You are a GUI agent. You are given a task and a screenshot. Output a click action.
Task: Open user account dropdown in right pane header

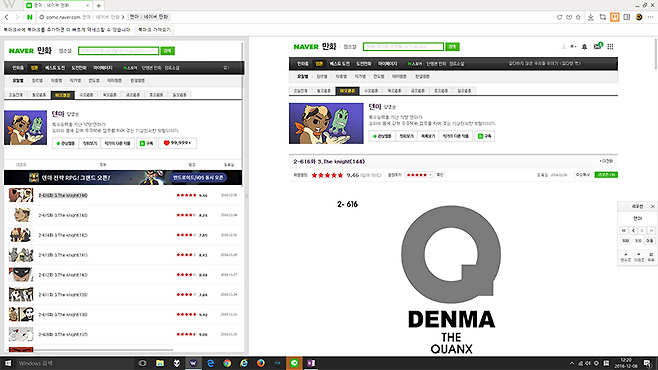pyautogui.click(x=573, y=47)
